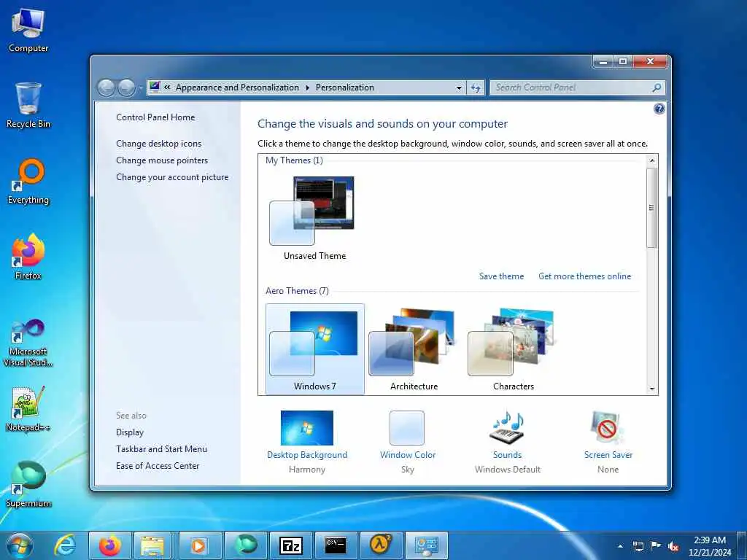Image resolution: width=747 pixels, height=560 pixels.
Task: Open Screen Saver settings icon
Action: [x=608, y=427]
